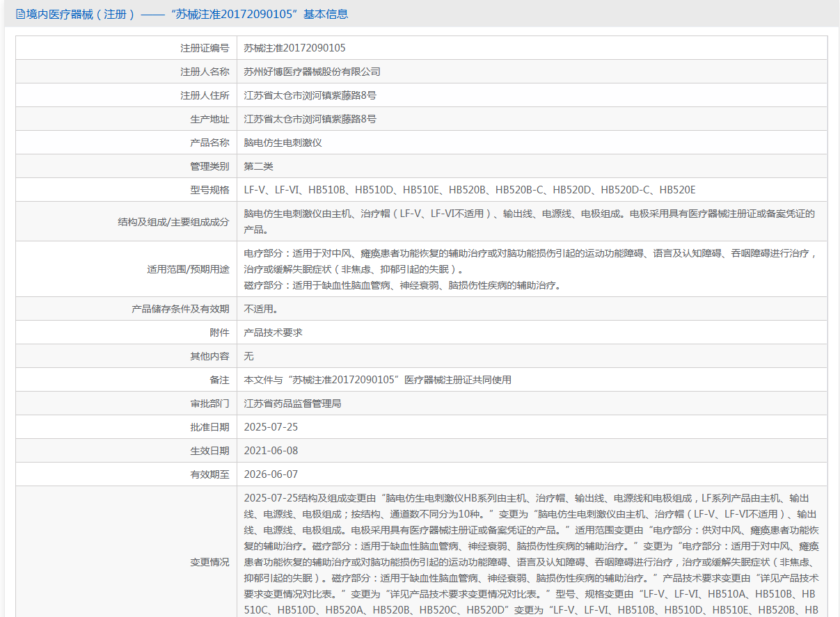840x617 pixels.
Task: Click the page title containing 基本信息
Action: (187, 14)
